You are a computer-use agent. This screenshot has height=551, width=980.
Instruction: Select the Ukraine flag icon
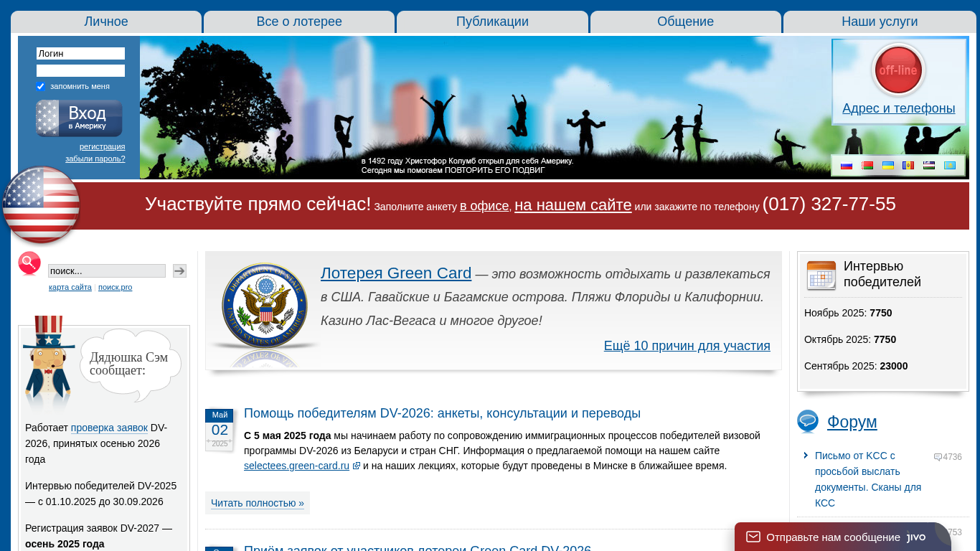[x=887, y=166]
